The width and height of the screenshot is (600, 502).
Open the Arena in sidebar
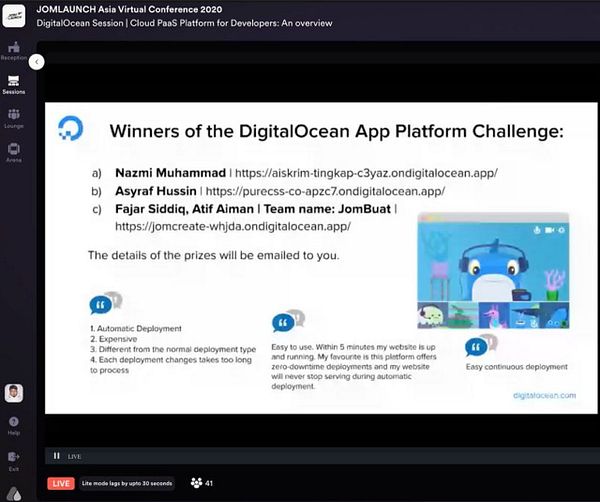14,153
